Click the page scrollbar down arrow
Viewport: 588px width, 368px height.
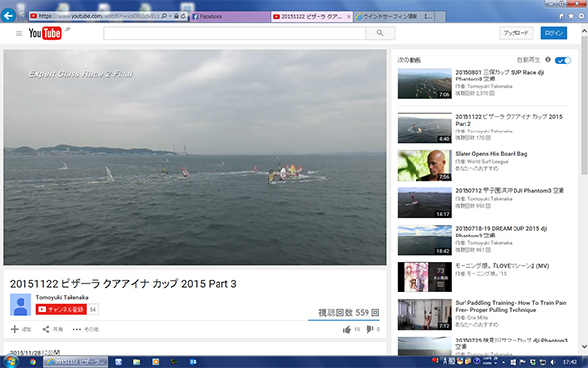(584, 347)
